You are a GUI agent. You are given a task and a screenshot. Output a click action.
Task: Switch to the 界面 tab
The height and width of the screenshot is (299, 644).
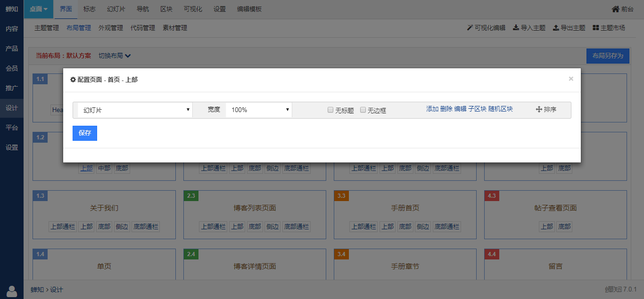[x=66, y=9]
